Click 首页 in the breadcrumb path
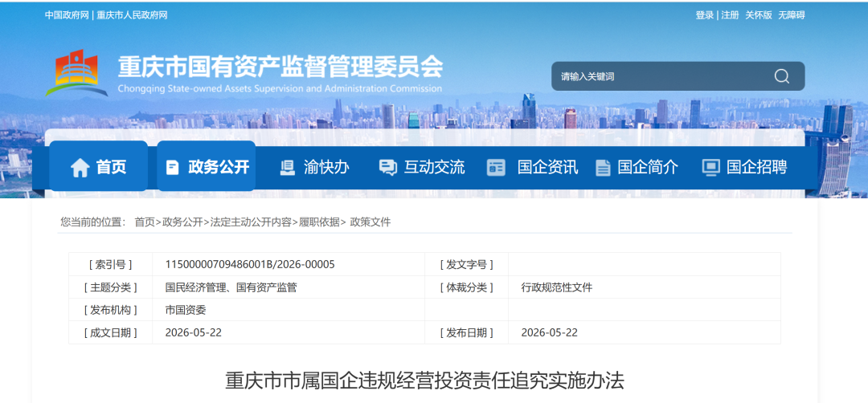This screenshot has width=868, height=403. (x=145, y=222)
